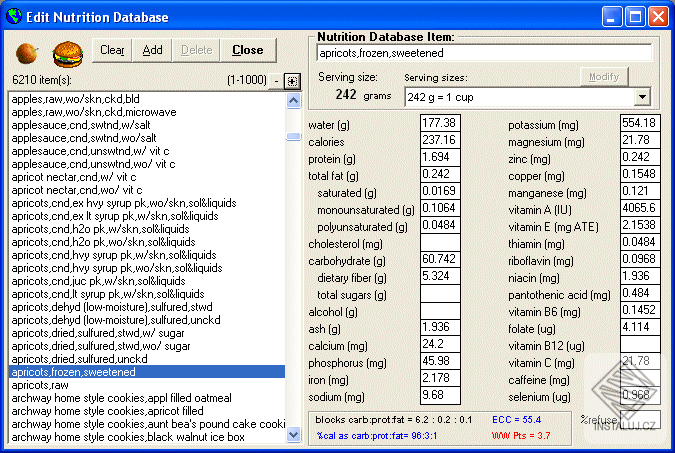Click the hamburger food icon
This screenshot has height=453, width=675.
pyautogui.click(x=67, y=52)
